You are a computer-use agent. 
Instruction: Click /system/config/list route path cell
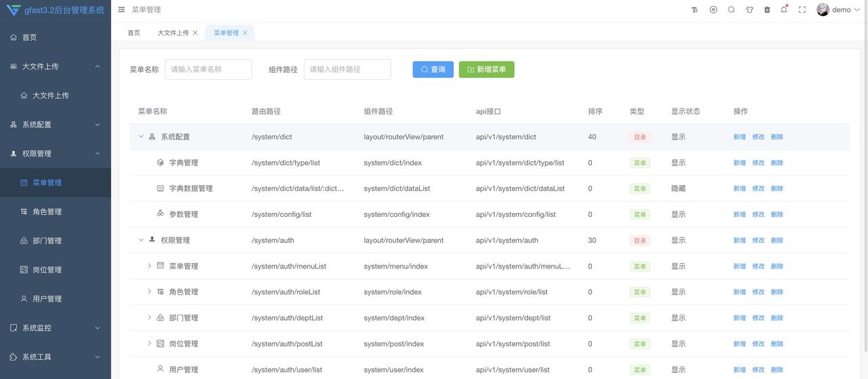281,214
